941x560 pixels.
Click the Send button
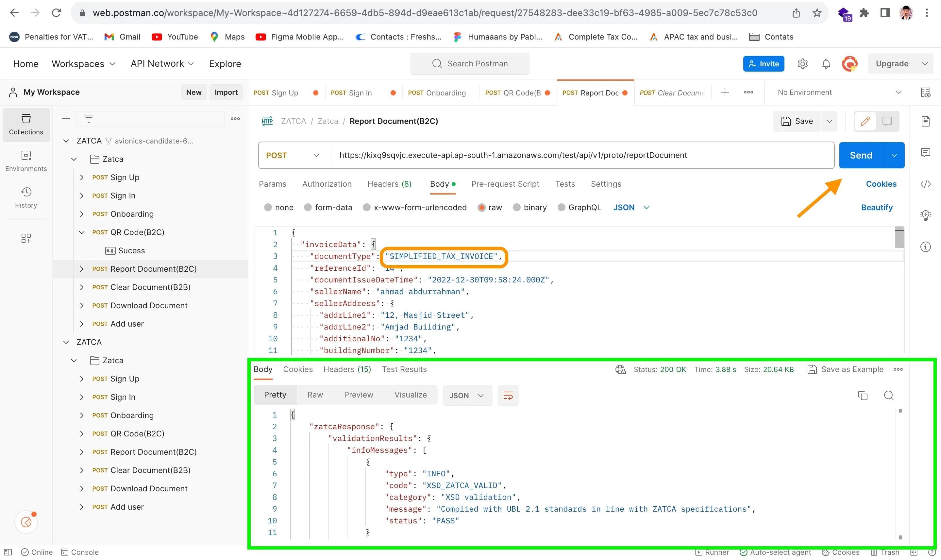click(x=861, y=155)
